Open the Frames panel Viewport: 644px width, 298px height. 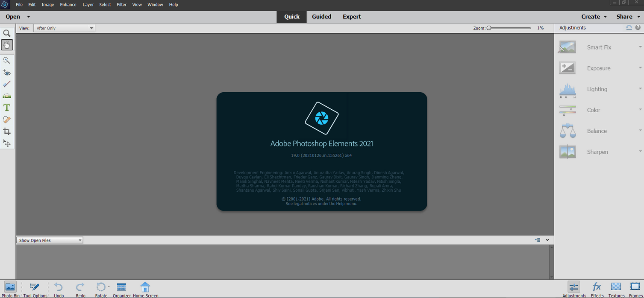click(x=635, y=289)
